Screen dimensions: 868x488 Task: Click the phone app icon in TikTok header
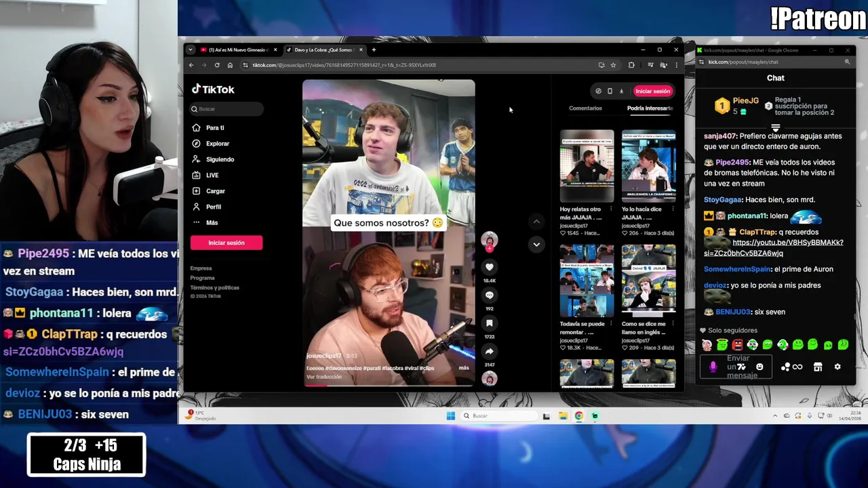pyautogui.click(x=610, y=91)
